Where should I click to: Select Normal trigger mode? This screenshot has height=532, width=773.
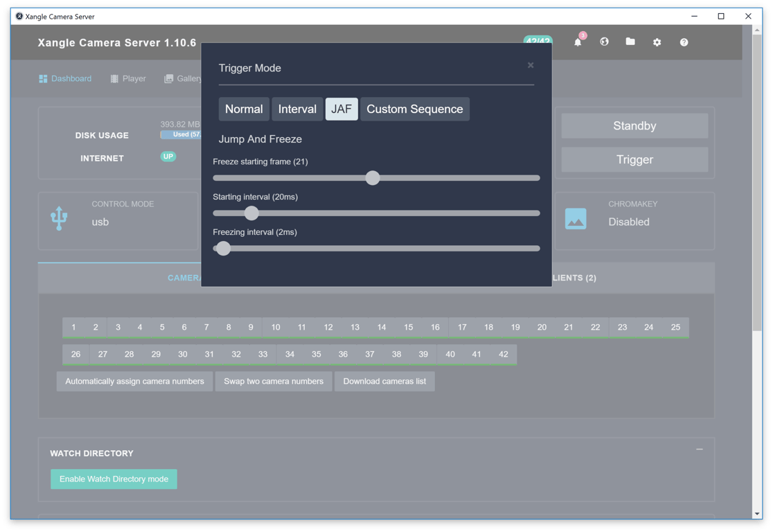click(244, 109)
